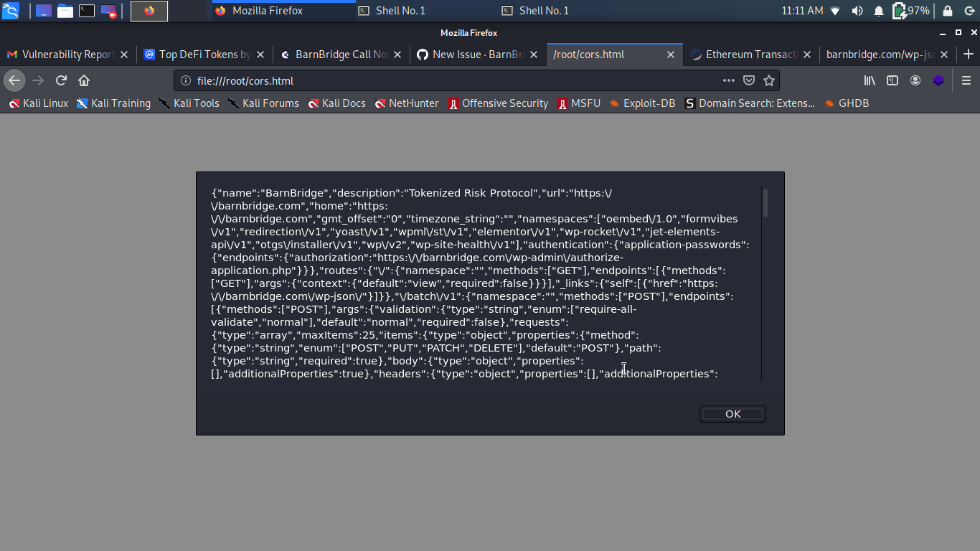Image resolution: width=980 pixels, height=551 pixels.
Task: Open Domain Search bookmark
Action: [749, 103]
